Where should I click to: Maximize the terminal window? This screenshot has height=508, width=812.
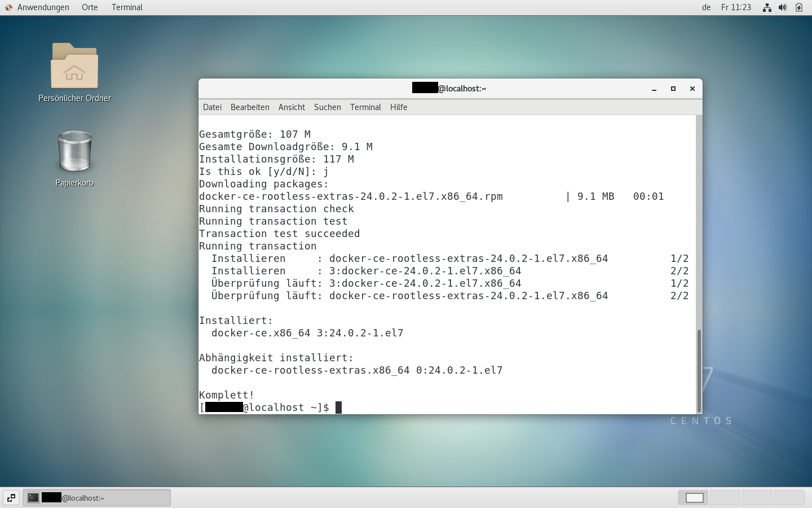point(673,89)
